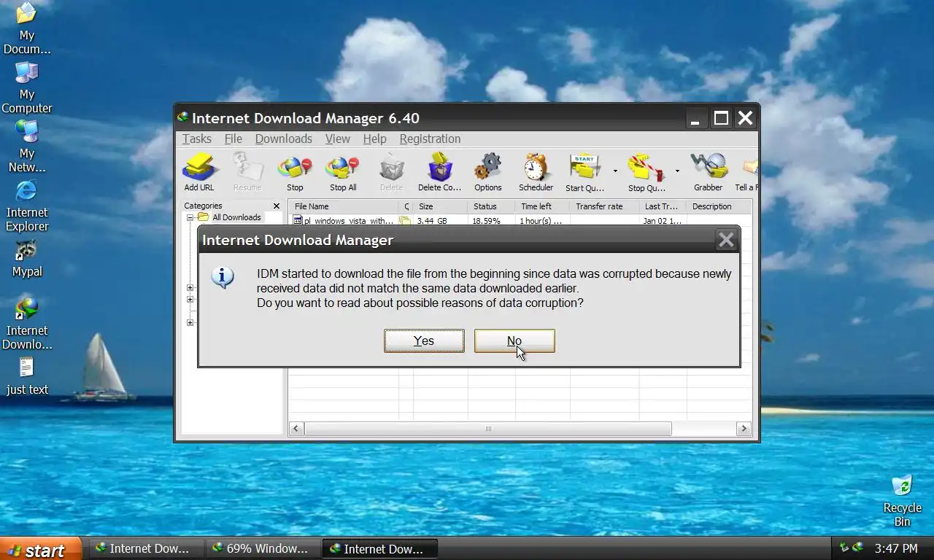This screenshot has width=934, height=560.
Task: Select Internet Explorer desktop icon
Action: [x=27, y=206]
